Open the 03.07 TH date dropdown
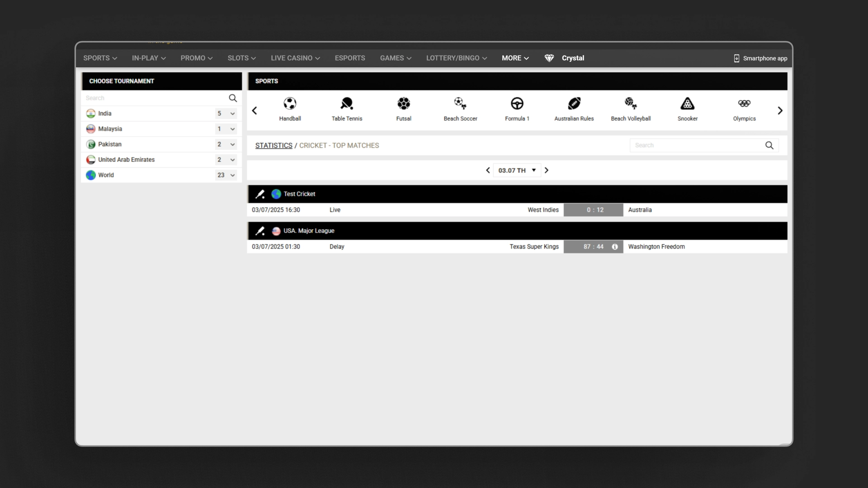 tap(517, 170)
